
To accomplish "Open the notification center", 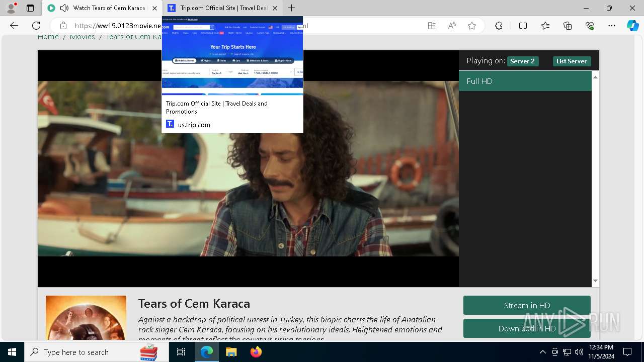I will point(627,352).
